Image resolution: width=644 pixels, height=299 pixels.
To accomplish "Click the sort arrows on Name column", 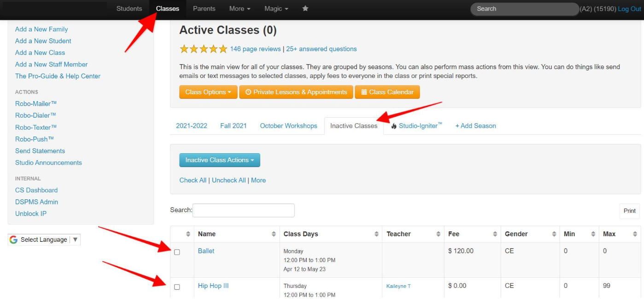I will pyautogui.click(x=274, y=234).
